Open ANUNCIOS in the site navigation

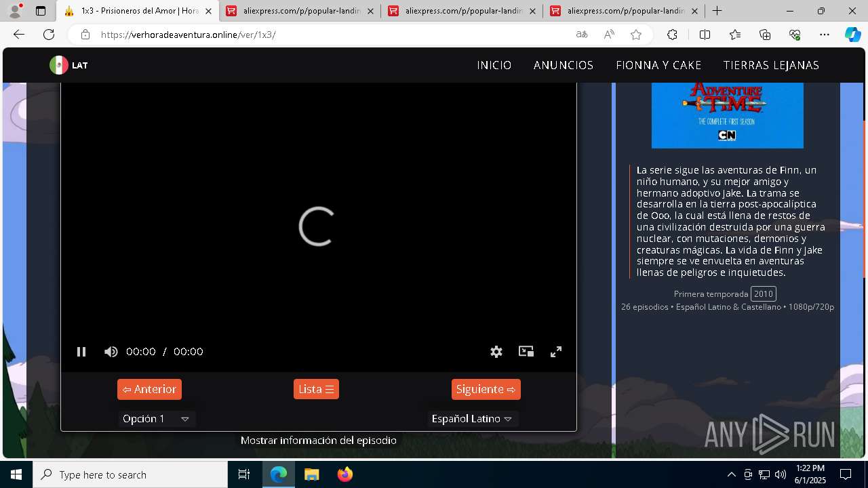(564, 65)
